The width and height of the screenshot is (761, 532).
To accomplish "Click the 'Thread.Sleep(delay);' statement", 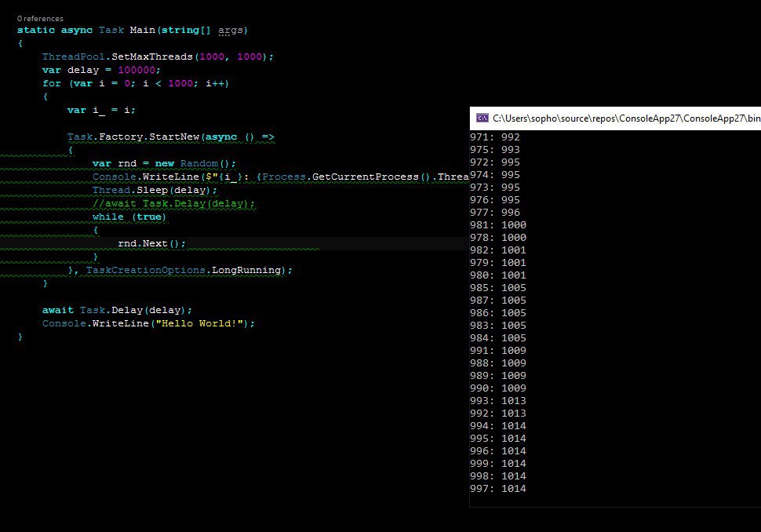I will pos(155,190).
